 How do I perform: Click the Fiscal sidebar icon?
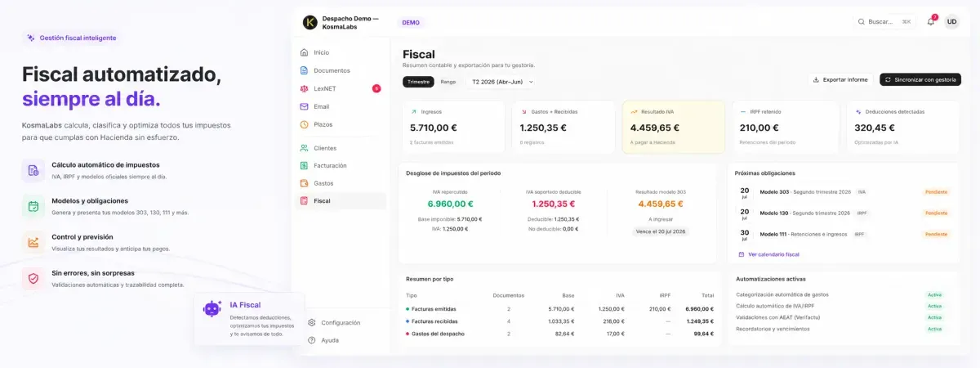304,200
